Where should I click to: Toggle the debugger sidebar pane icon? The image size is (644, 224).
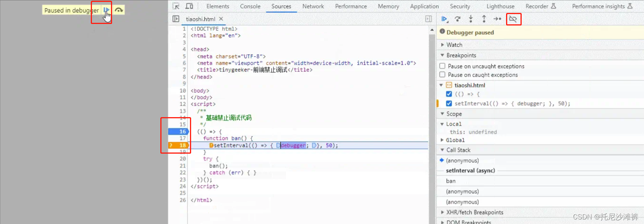429,19
